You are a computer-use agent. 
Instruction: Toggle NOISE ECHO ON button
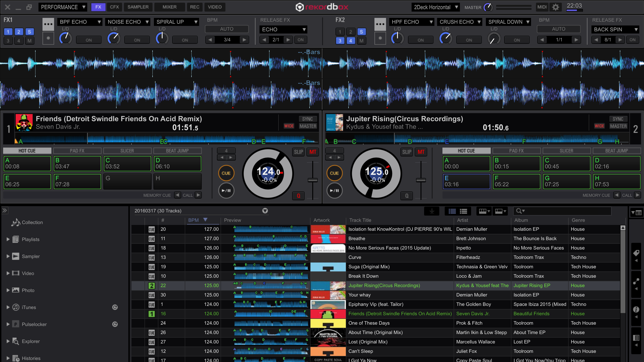click(x=137, y=40)
